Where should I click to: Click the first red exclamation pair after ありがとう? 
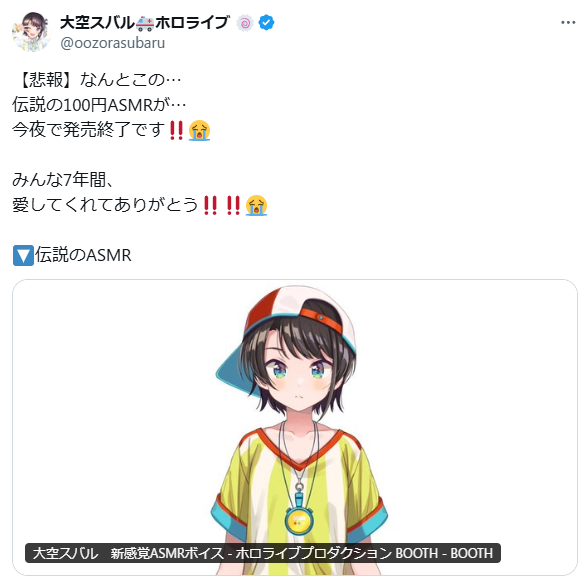[x=210, y=205]
